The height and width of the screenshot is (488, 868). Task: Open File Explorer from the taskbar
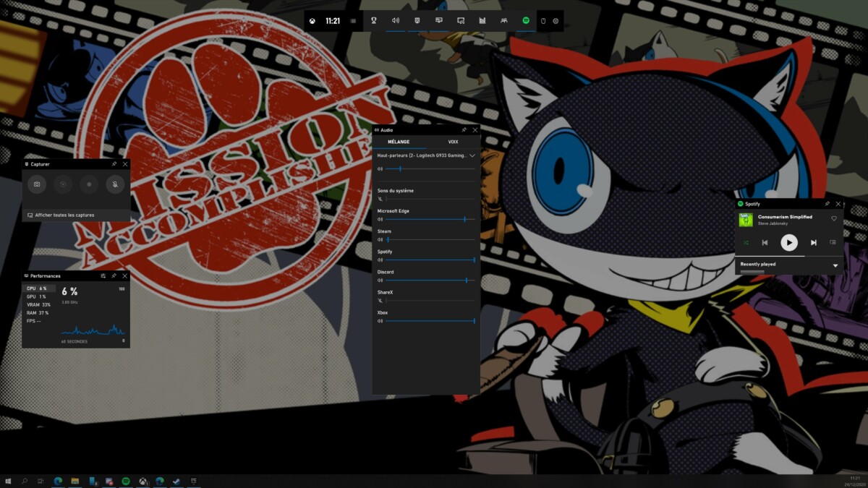pyautogui.click(x=75, y=481)
